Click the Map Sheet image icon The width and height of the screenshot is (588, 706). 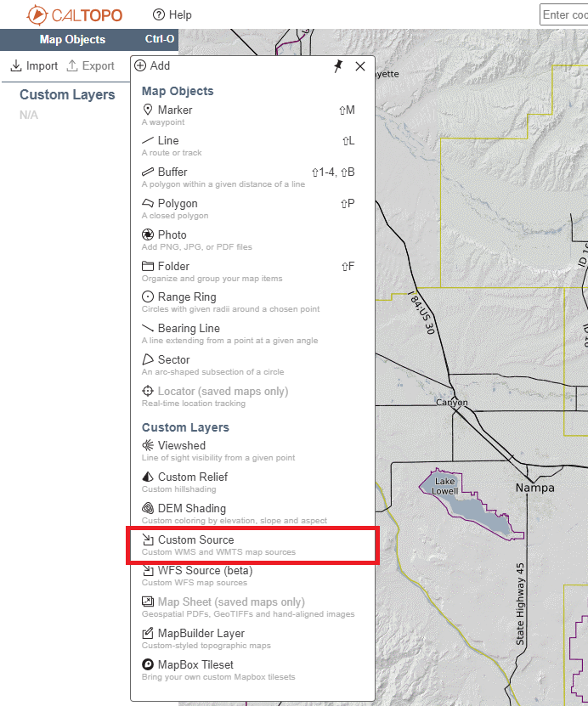147,602
